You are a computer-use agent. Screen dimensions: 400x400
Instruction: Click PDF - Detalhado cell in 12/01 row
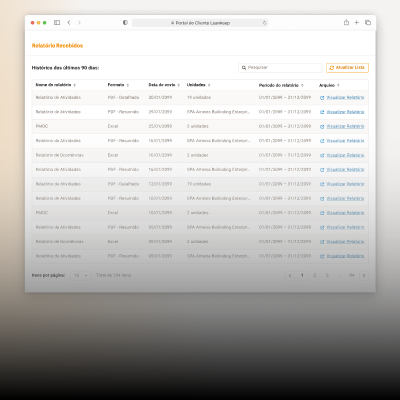pyautogui.click(x=123, y=184)
